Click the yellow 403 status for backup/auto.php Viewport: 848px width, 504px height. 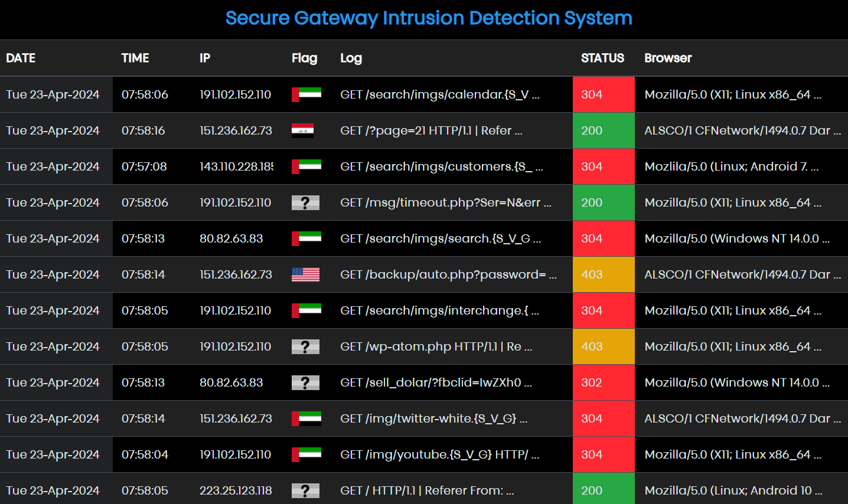click(603, 274)
